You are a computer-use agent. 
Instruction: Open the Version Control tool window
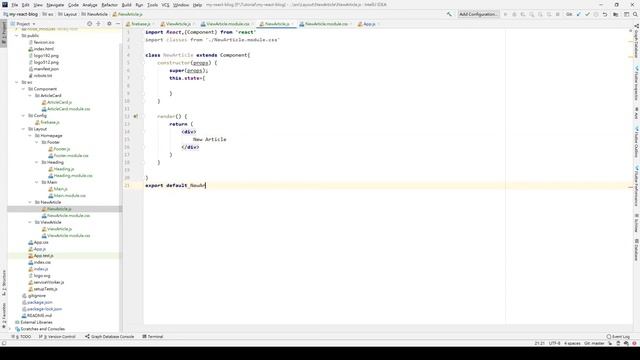click(57, 337)
